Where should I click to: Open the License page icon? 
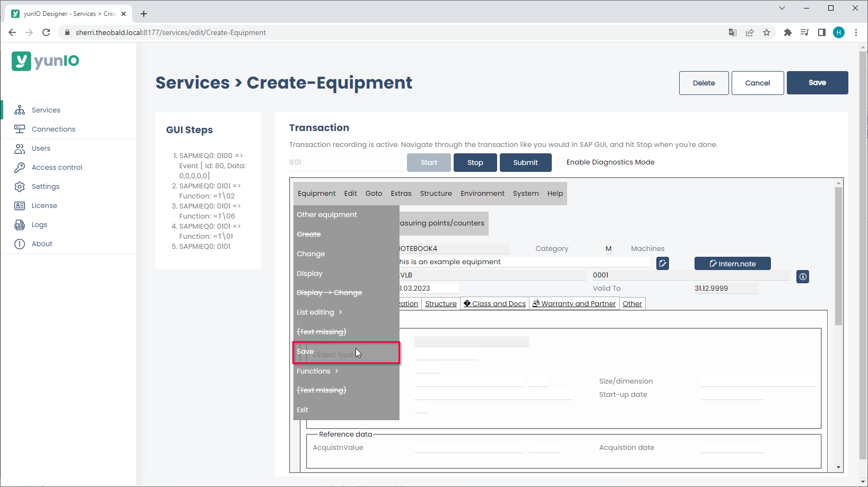[20, 205]
